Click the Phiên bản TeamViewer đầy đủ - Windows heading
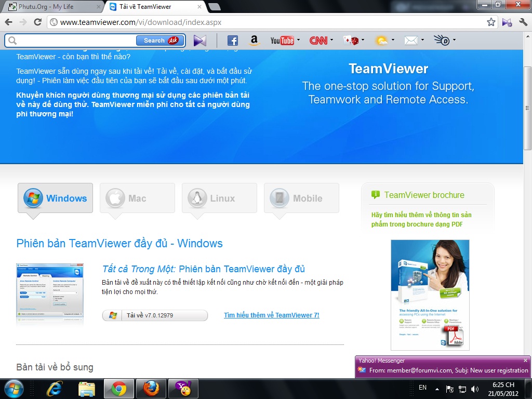The width and height of the screenshot is (532, 399). [119, 243]
